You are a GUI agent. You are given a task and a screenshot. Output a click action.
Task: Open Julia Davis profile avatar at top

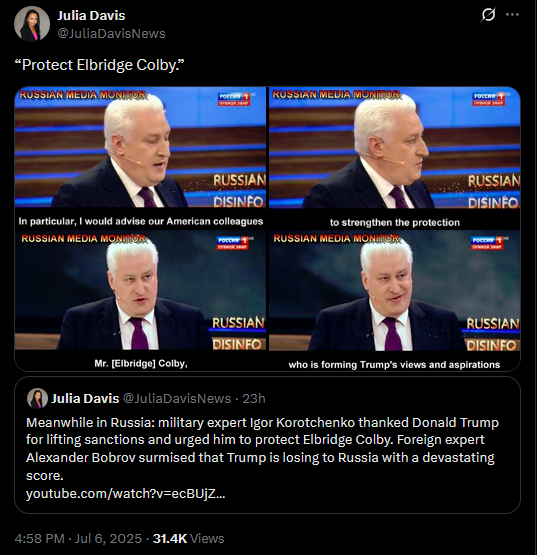point(32,24)
